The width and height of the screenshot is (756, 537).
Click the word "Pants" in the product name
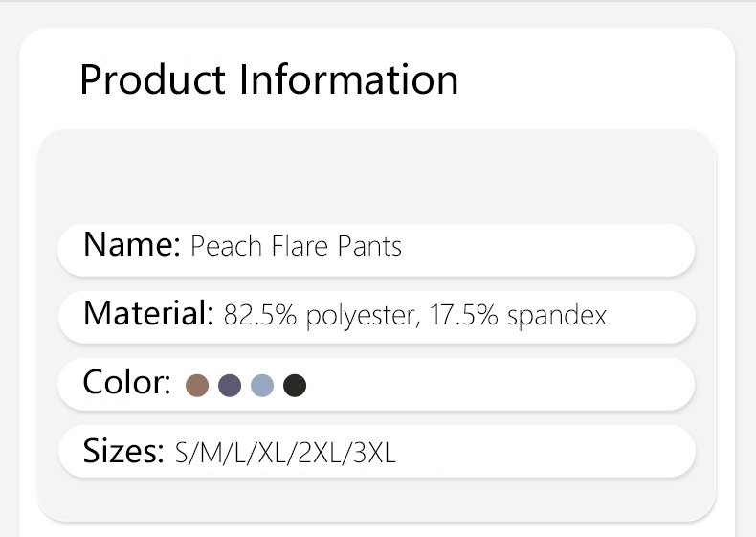click(369, 247)
